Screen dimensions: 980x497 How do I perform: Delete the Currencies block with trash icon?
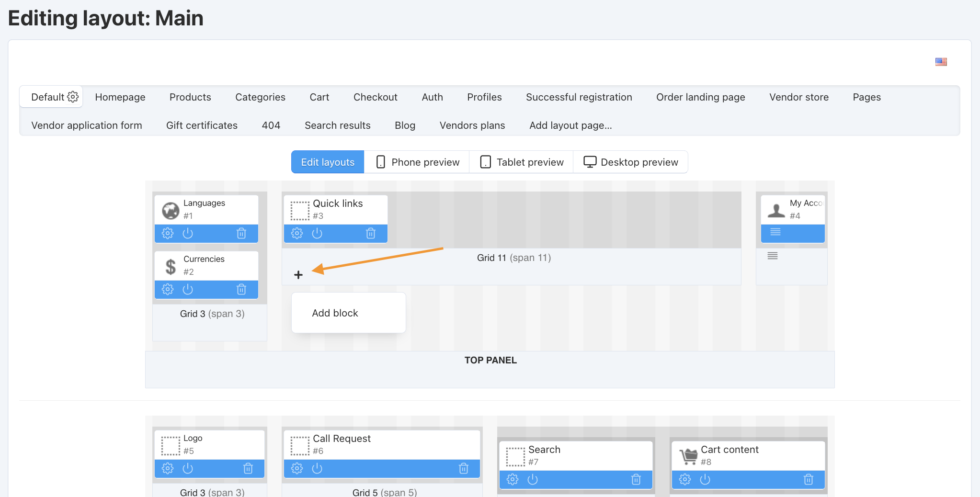pyautogui.click(x=241, y=289)
